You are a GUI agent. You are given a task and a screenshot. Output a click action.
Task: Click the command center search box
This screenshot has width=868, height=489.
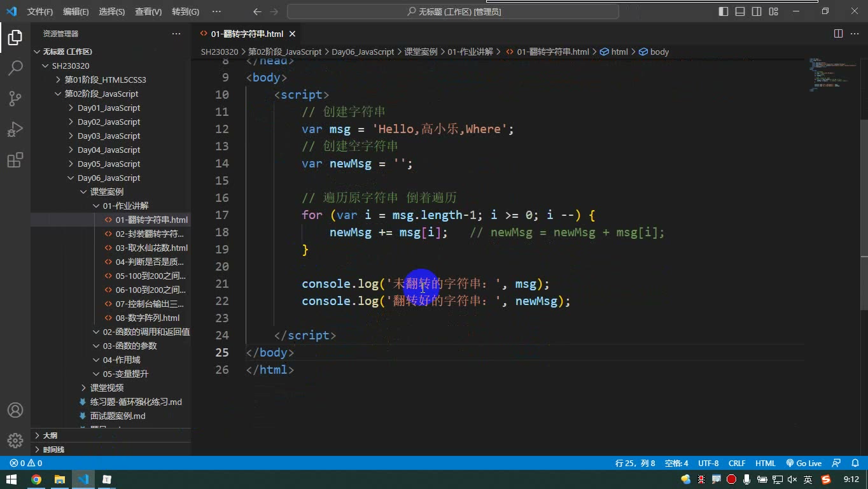[x=453, y=11]
